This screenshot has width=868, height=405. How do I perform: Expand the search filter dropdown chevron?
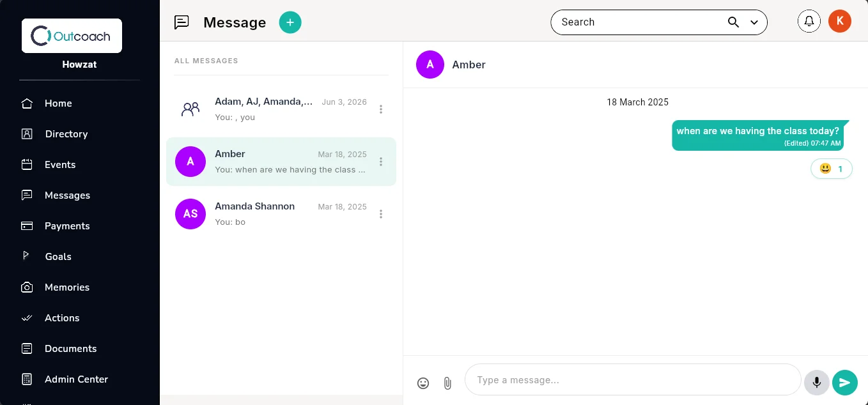[x=754, y=22]
